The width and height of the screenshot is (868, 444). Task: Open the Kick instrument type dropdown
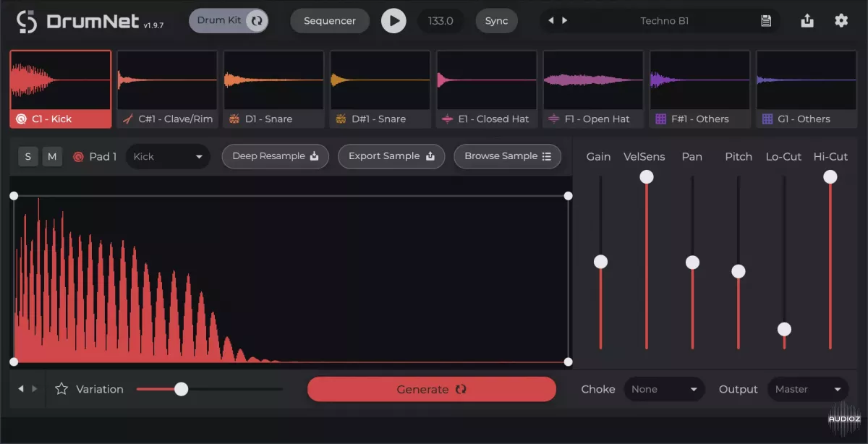(168, 156)
